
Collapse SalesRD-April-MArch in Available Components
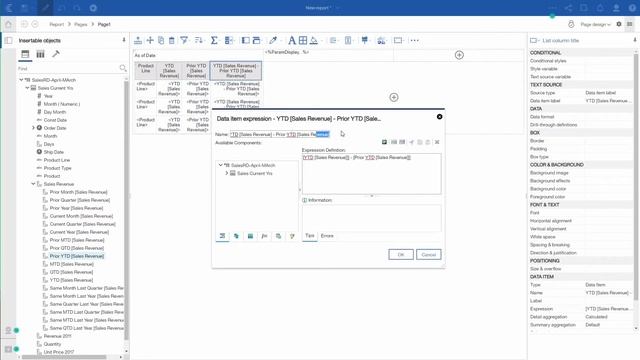pos(220,165)
